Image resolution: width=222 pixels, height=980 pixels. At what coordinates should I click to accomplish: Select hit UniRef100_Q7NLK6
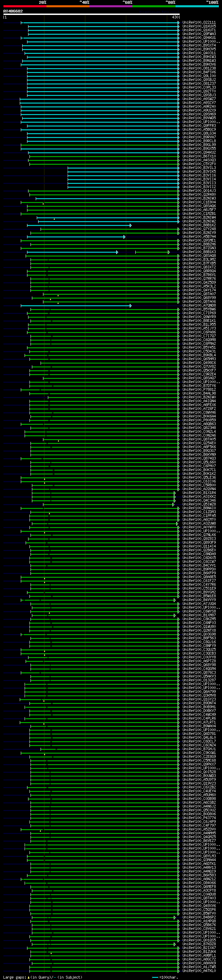point(199,535)
